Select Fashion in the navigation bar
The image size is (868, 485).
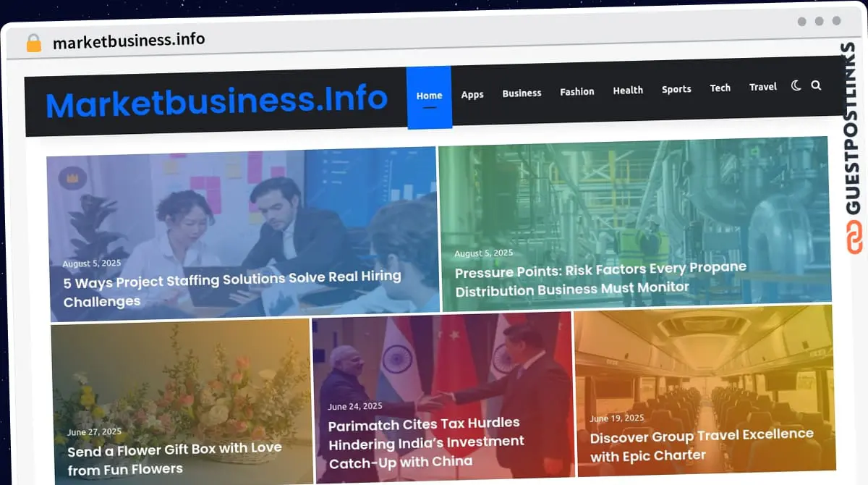[576, 91]
